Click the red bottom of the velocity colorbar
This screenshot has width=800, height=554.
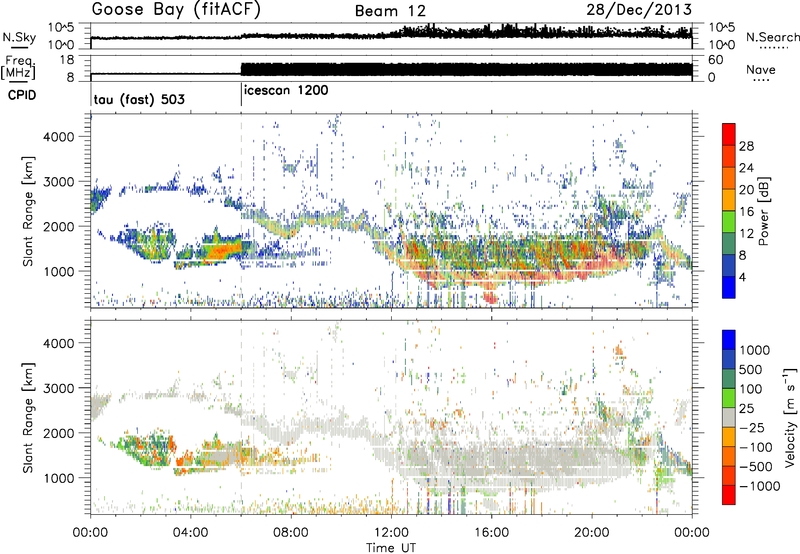(x=729, y=495)
